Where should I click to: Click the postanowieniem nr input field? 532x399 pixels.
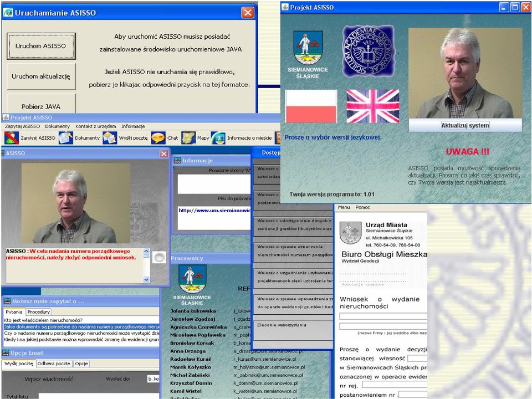[x=412, y=394]
